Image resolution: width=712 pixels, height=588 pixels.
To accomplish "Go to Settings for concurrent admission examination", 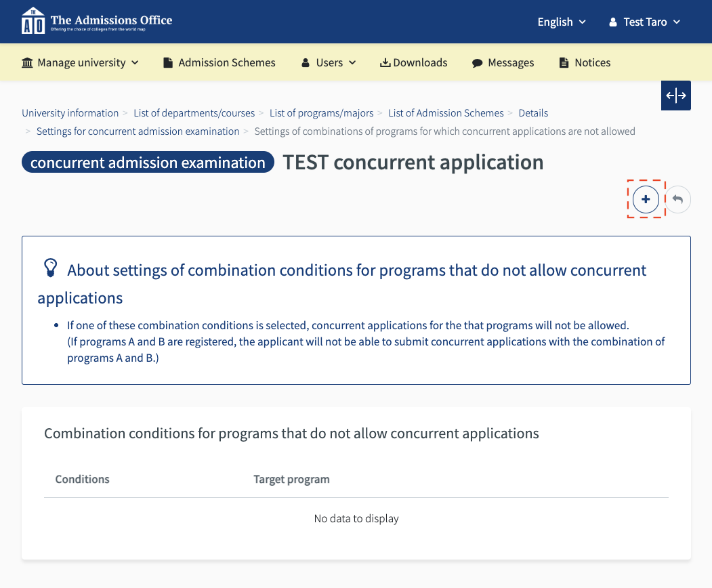I will click(x=138, y=131).
